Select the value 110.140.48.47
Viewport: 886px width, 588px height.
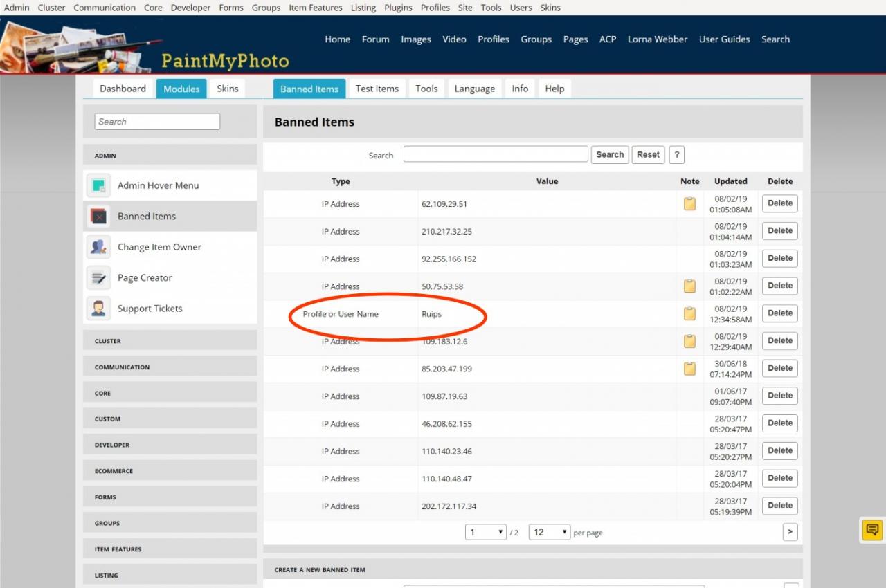point(446,479)
